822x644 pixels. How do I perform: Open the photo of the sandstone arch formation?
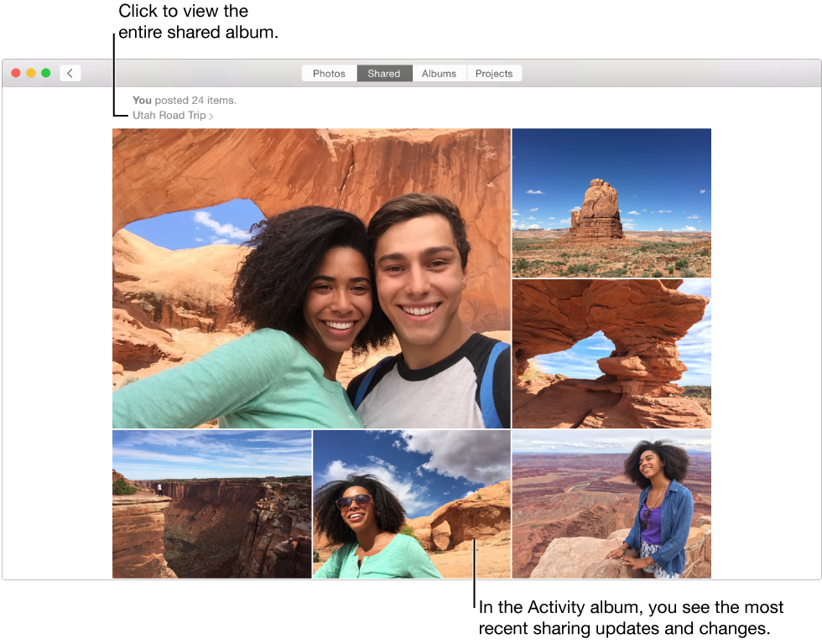click(611, 353)
